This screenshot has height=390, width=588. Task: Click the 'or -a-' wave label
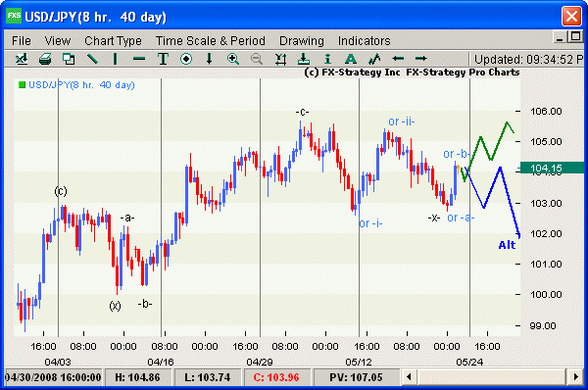point(461,218)
